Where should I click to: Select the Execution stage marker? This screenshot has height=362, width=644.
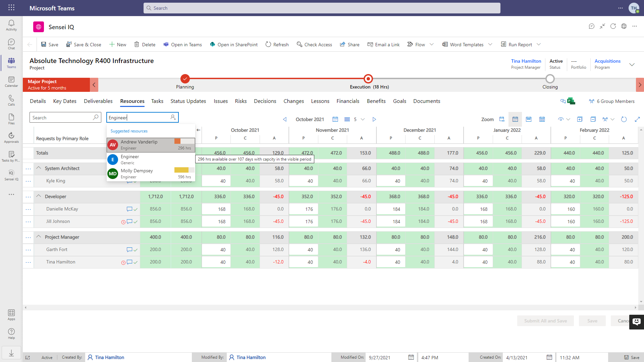[368, 79]
